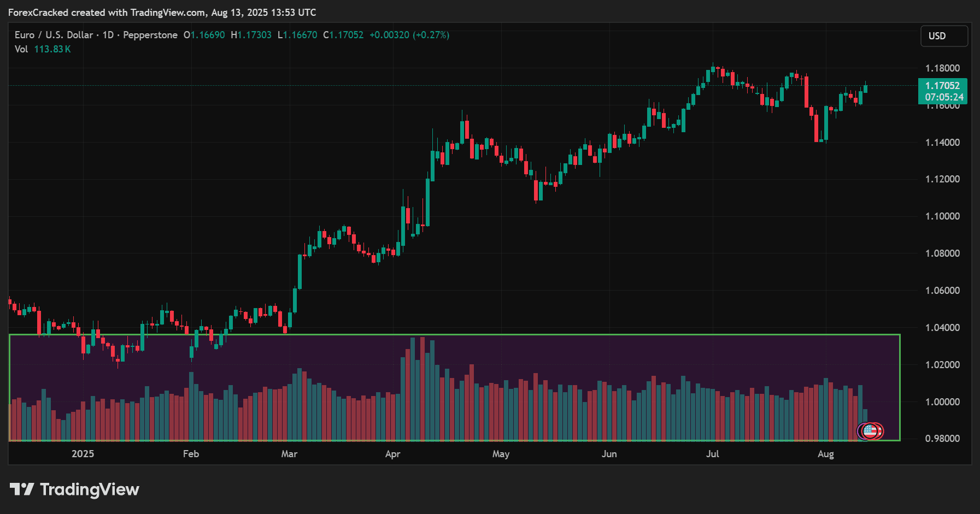The width and height of the screenshot is (980, 514).
Task: Open the Euro / U.S. Dollar symbol name
Action: pyautogui.click(x=53, y=34)
